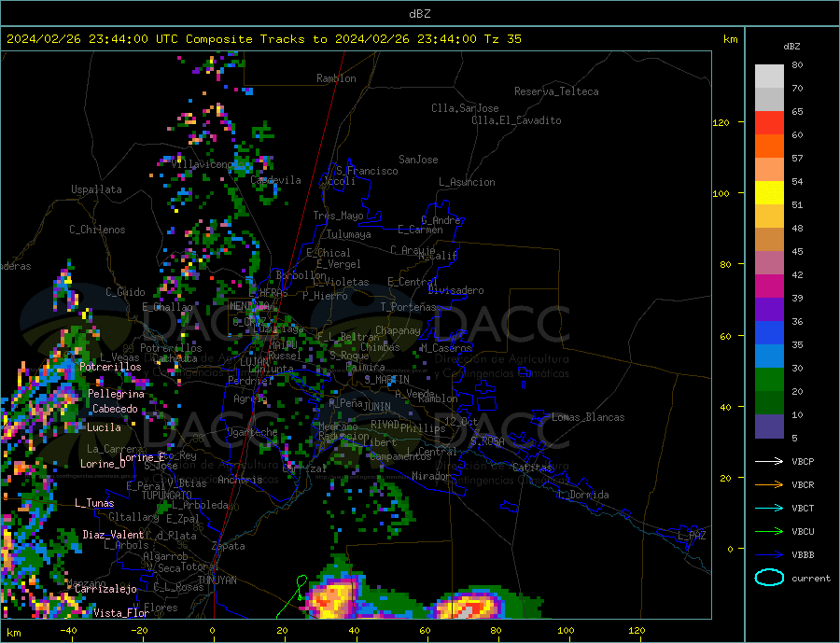Click the 'Uspallata' map label
This screenshot has height=643, width=840.
96,189
